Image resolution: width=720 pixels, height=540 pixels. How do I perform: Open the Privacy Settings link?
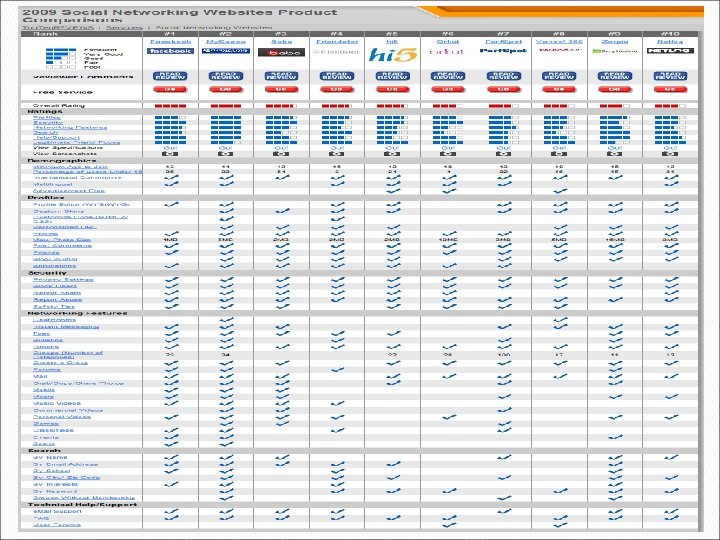pyautogui.click(x=63, y=279)
